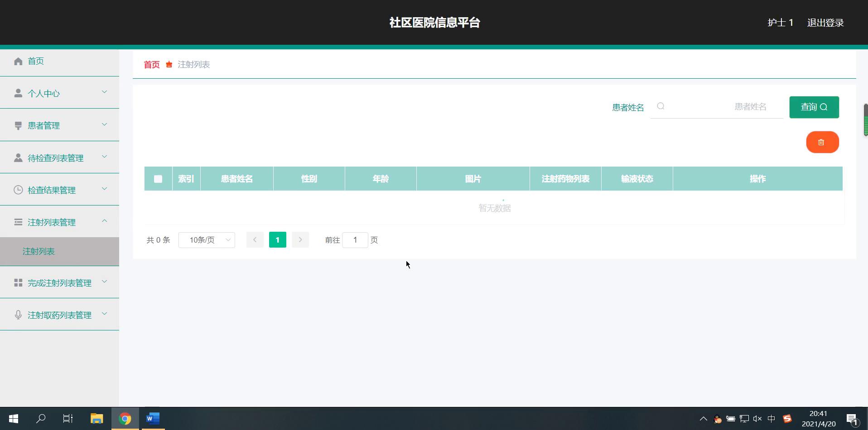This screenshot has height=430, width=868.
Task: Click the grid icon beside 完成注射列表管理
Action: [18, 283]
